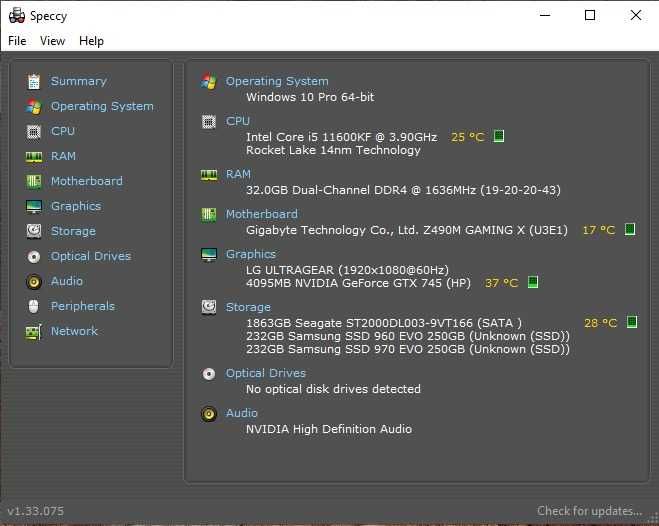Viewport: 659px width, 526px height.
Task: Click the RAM heading link in summary
Action: (238, 174)
